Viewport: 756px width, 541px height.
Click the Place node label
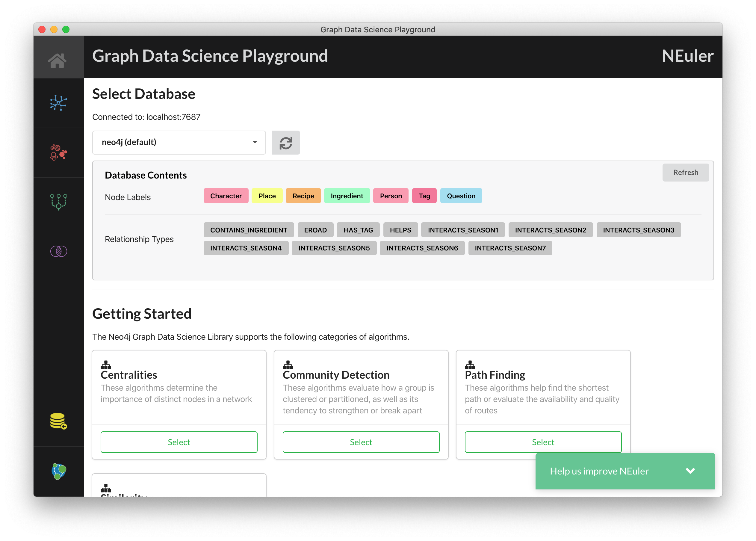coord(267,196)
